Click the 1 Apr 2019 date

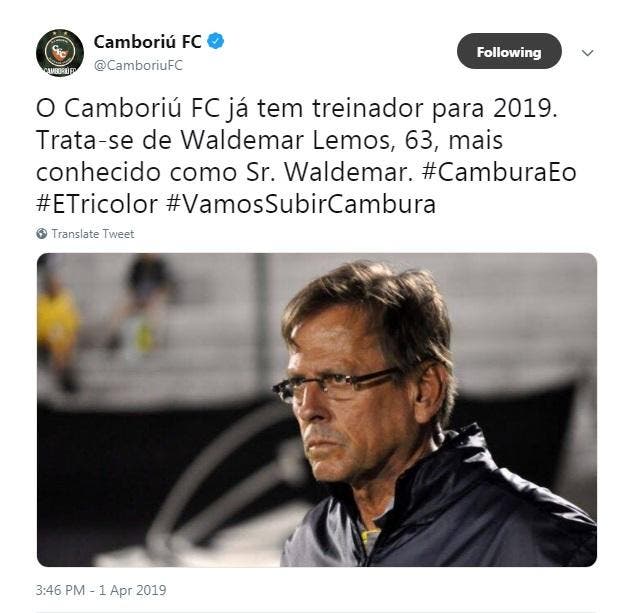(133, 590)
